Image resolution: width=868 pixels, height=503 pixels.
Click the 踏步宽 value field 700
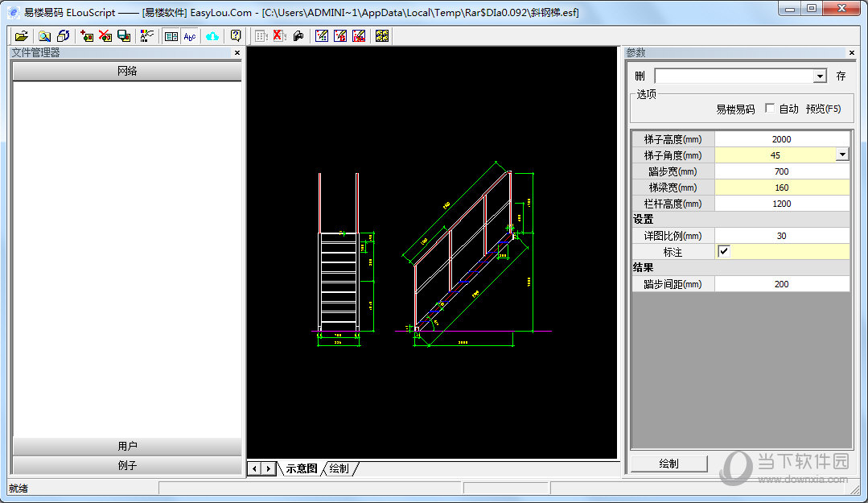pyautogui.click(x=782, y=171)
